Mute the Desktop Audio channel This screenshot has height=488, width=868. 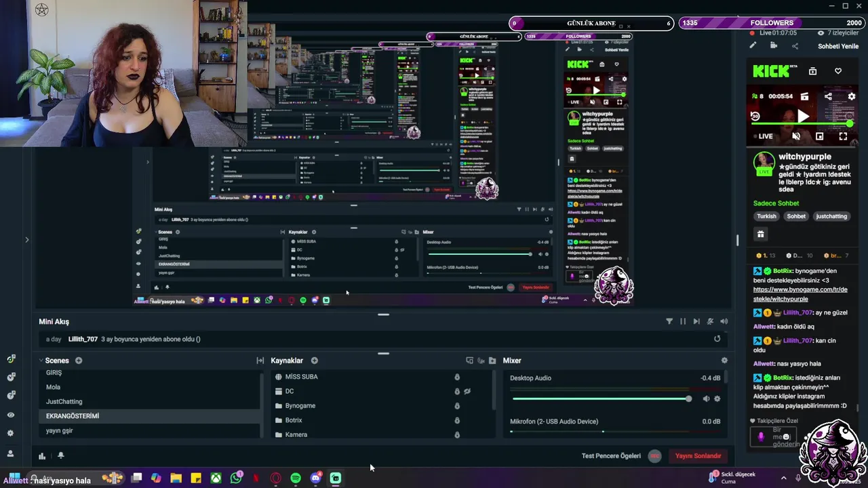[706, 399]
